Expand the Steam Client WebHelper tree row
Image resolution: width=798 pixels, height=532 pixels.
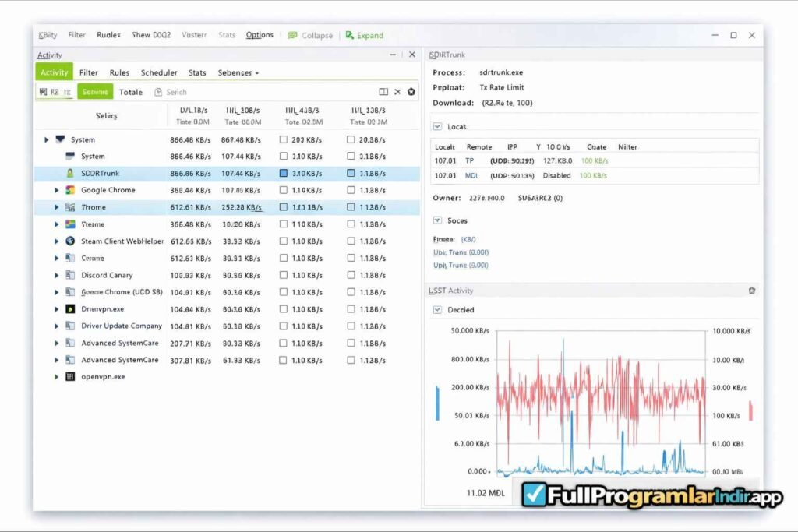coord(56,241)
